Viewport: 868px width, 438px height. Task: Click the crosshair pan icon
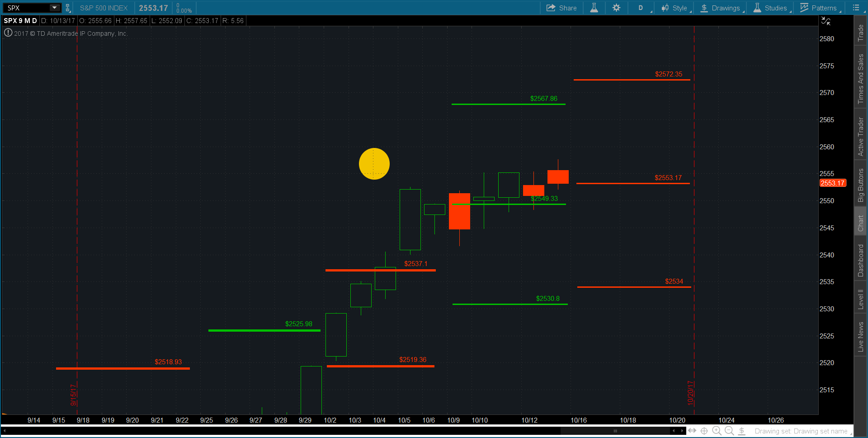[x=704, y=431]
